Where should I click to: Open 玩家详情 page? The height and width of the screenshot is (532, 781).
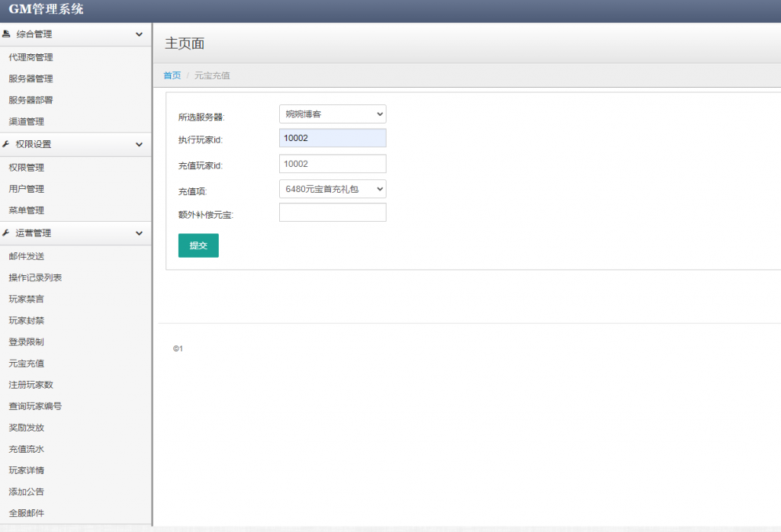[x=27, y=470]
